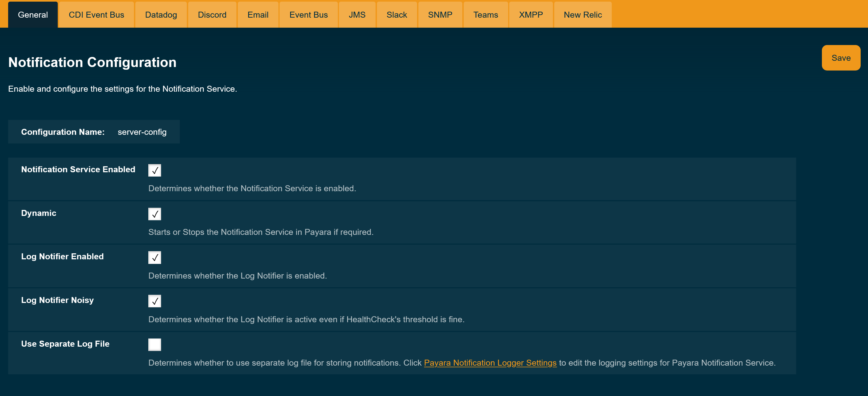Open the JMS tab
Viewport: 868px width, 396px height.
357,14
